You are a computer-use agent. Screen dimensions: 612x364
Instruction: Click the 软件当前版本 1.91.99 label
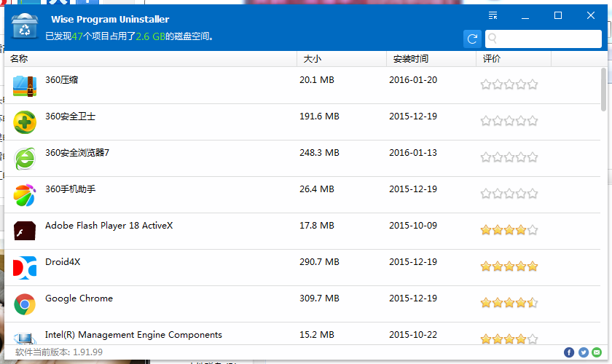59,352
